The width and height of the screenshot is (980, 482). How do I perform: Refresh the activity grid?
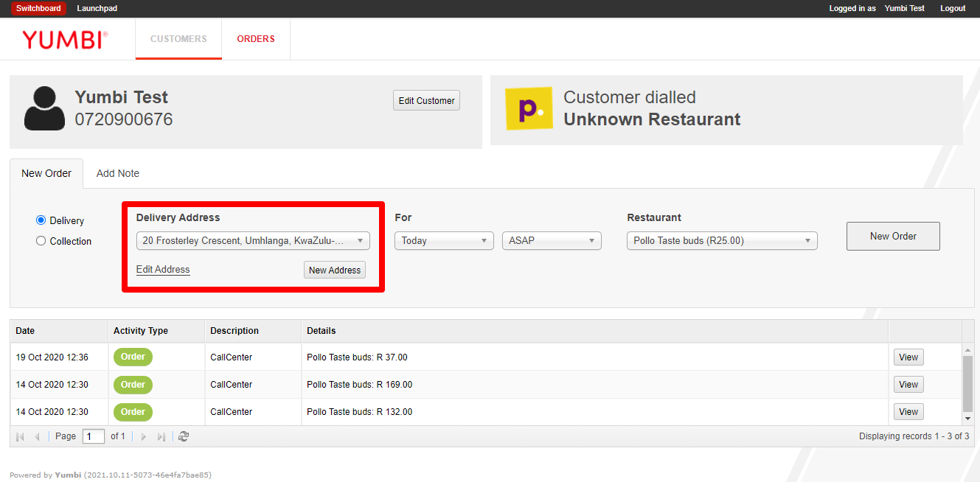184,436
